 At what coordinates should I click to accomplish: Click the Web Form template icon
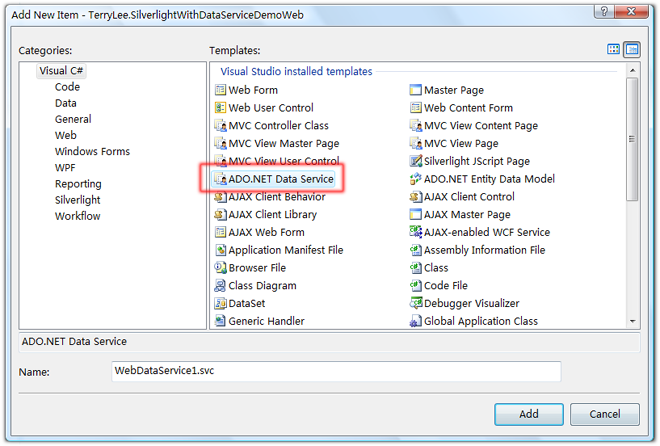click(220, 90)
